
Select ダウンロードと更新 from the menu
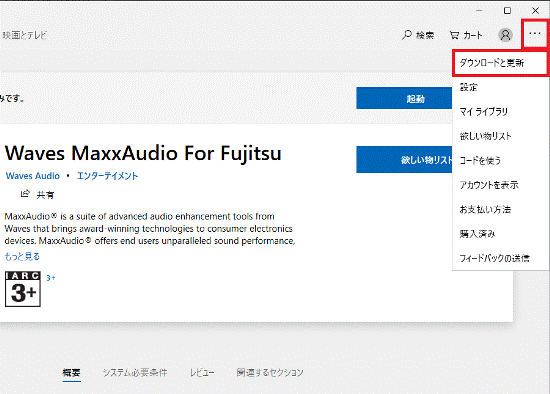(x=500, y=63)
